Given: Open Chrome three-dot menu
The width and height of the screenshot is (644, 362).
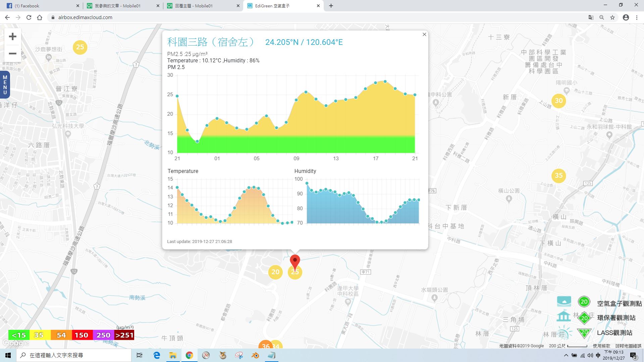Looking at the screenshot, I should point(637,17).
